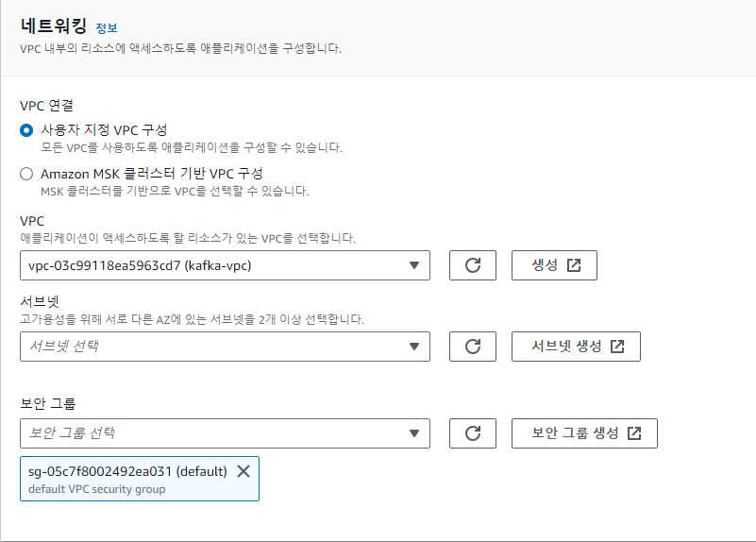Open the 보안 그룹 선택 dropdown
This screenshot has width=756, height=542.
point(225,433)
